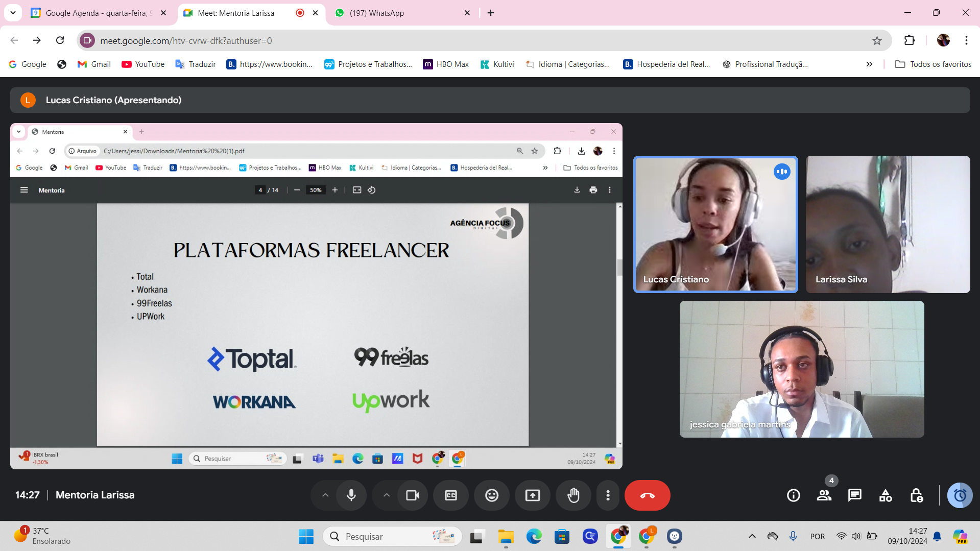Open Meet activities panel
Image resolution: width=980 pixels, height=551 pixels.
(x=886, y=495)
